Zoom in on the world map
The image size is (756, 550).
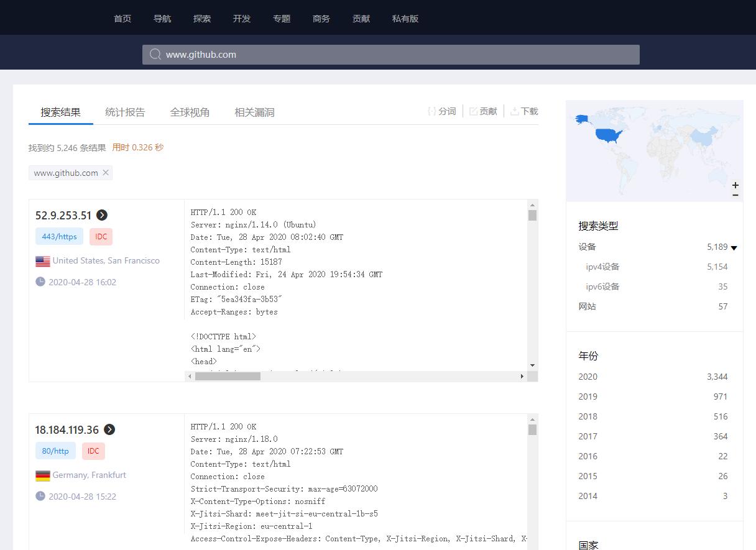point(735,185)
